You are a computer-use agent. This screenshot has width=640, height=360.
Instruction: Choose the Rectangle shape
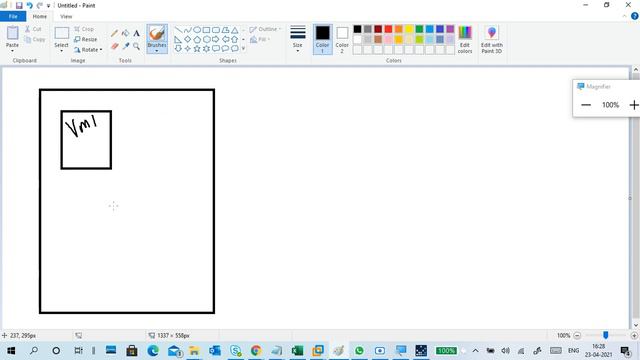(207, 30)
